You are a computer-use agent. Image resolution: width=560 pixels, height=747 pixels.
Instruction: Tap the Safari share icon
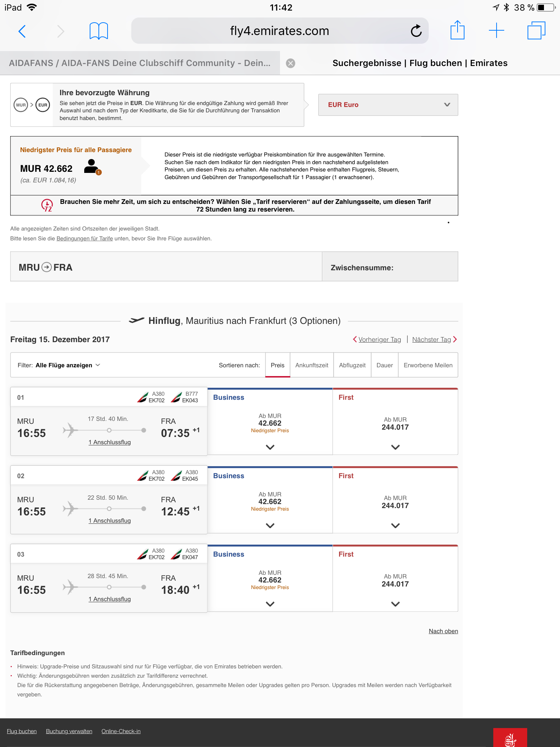point(457,30)
